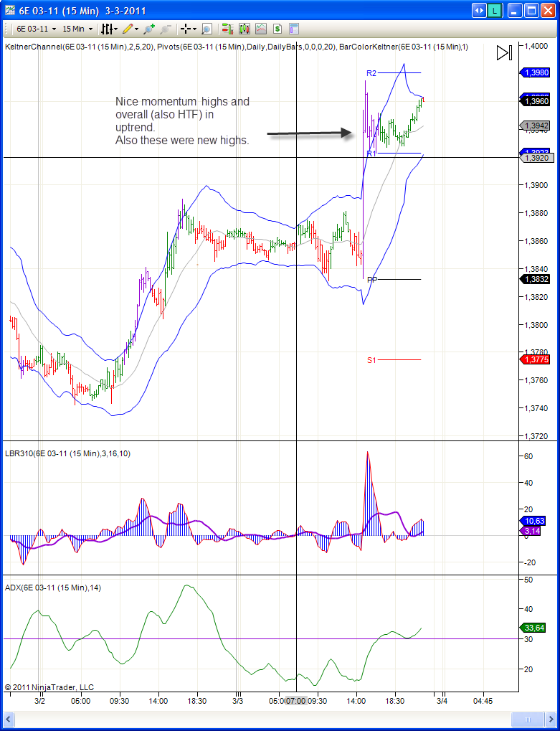Click the 3/3 date label on time axis

237,701
